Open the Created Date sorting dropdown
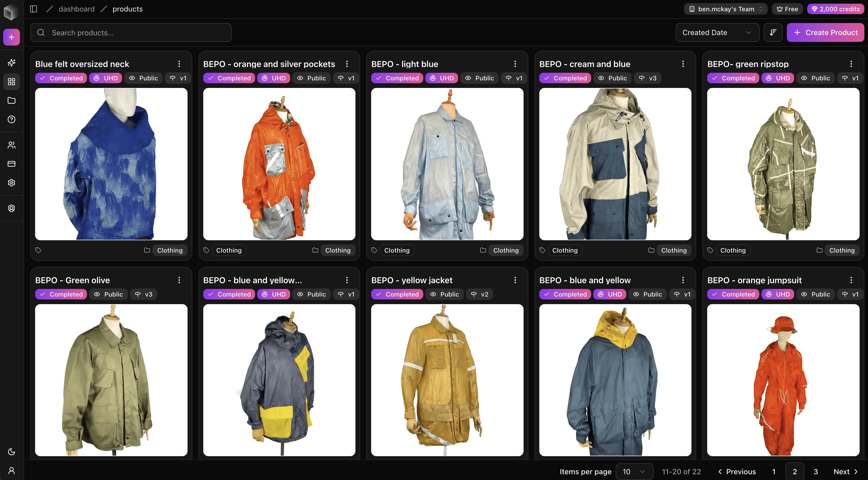The width and height of the screenshot is (868, 480). 717,32
